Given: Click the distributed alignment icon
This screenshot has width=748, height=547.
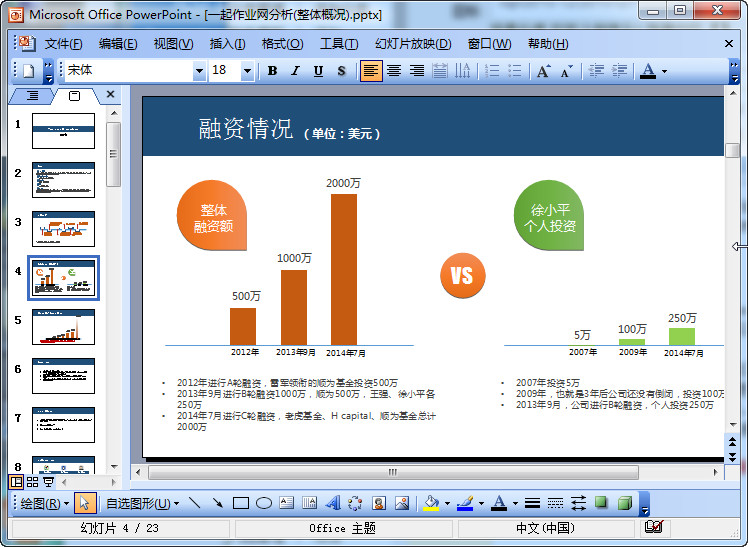Looking at the screenshot, I should [x=439, y=71].
